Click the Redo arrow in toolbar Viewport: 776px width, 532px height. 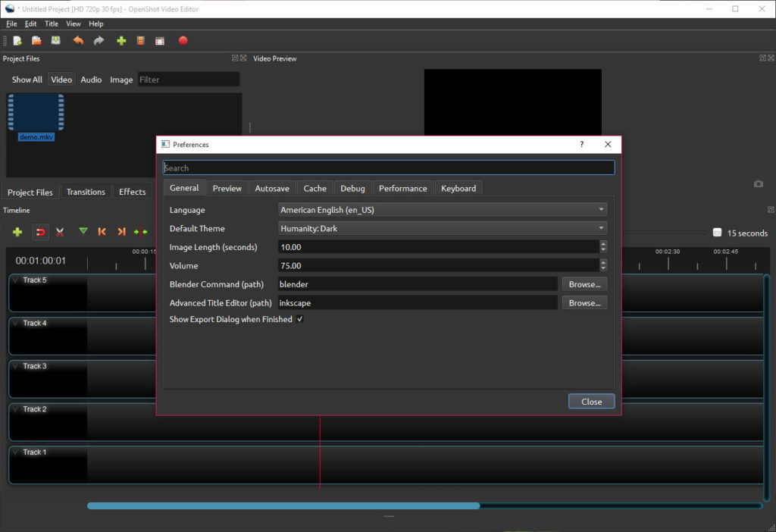[x=99, y=41]
